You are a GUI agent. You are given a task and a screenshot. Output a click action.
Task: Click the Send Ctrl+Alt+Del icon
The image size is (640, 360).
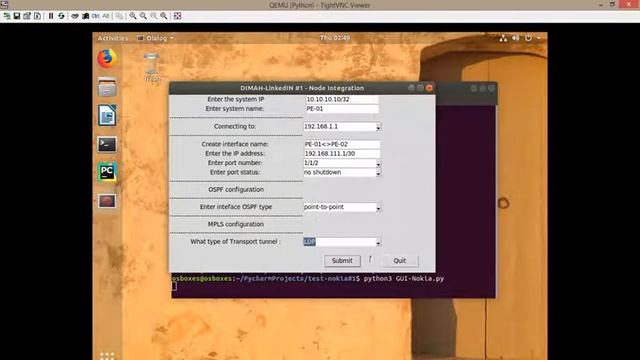click(75, 16)
